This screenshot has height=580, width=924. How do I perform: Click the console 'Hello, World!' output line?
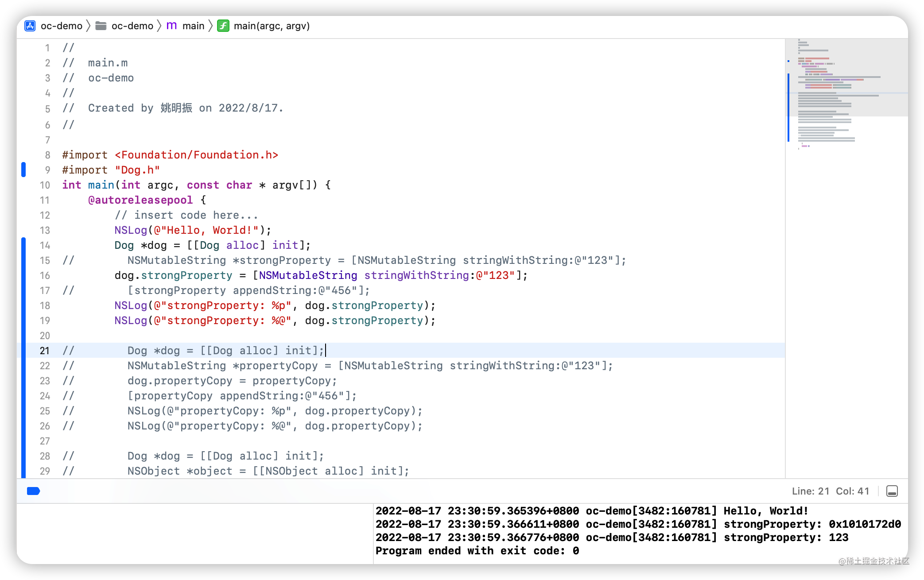592,511
